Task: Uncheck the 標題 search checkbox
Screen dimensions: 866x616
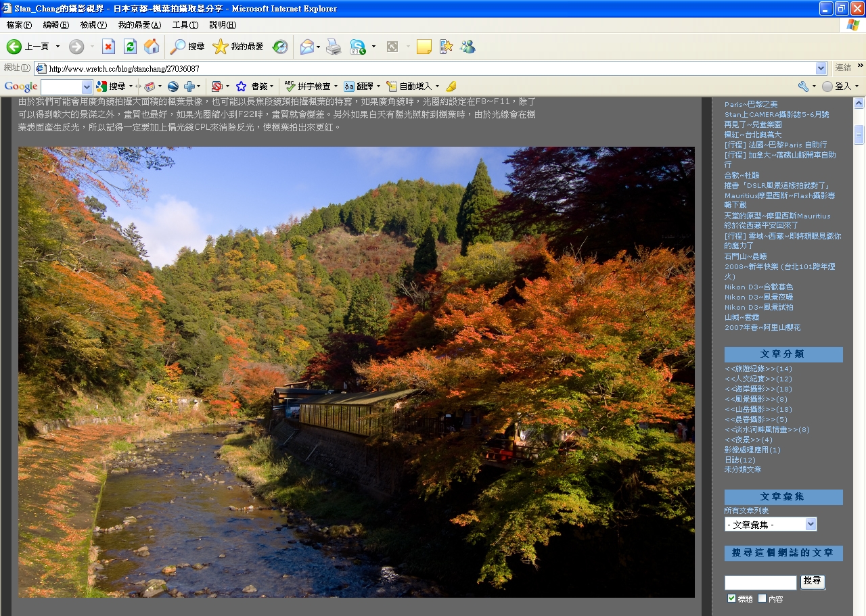Action: coord(731,598)
